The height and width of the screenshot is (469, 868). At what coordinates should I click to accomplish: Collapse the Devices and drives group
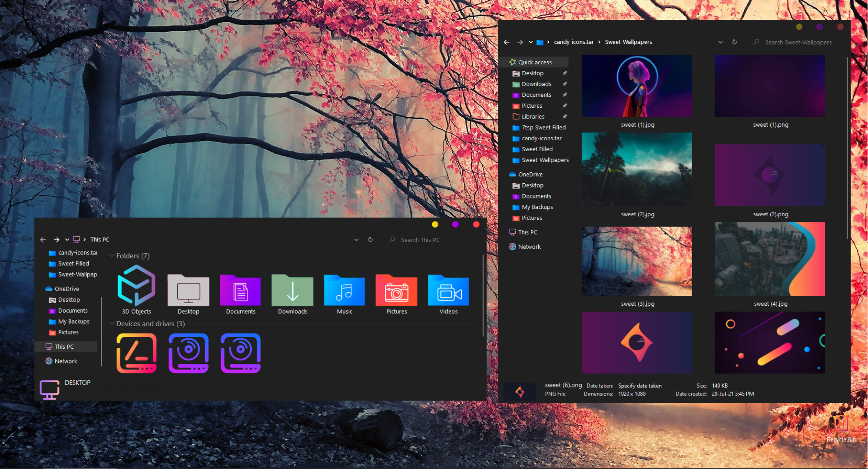(112, 324)
